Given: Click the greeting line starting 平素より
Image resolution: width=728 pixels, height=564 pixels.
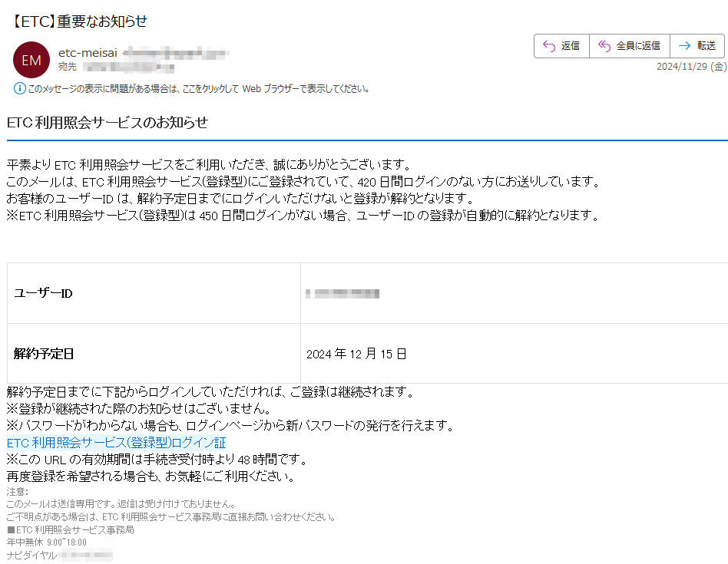Looking at the screenshot, I should [210, 165].
